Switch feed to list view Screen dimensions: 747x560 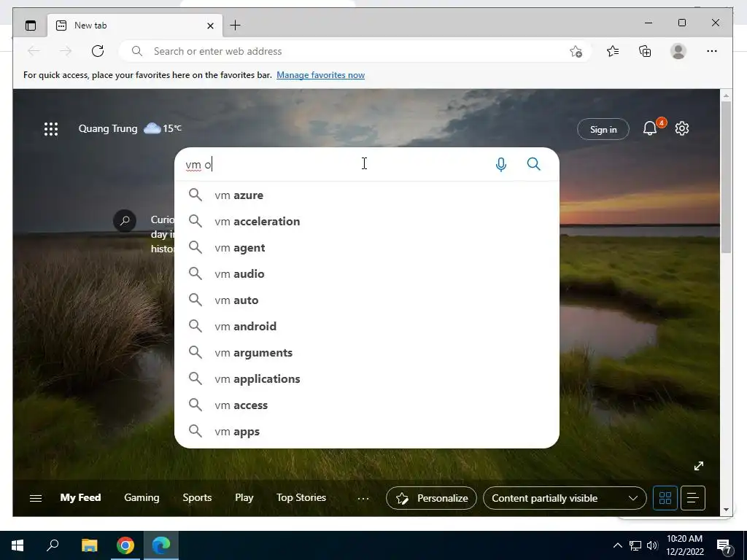[x=693, y=498]
